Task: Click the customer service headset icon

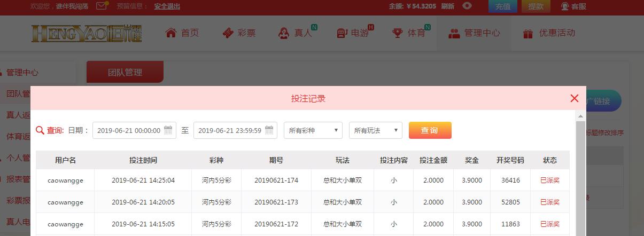Action: point(565,6)
